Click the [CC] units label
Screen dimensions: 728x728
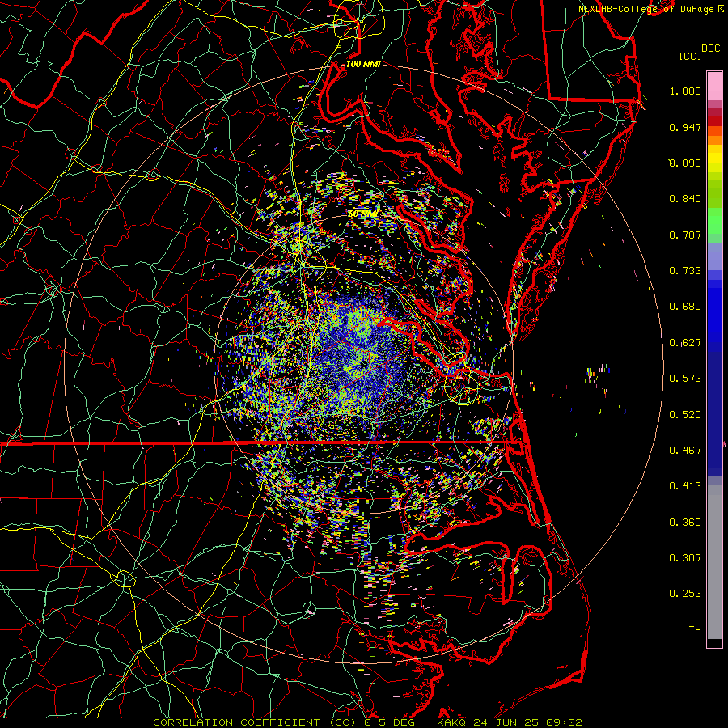[690, 56]
